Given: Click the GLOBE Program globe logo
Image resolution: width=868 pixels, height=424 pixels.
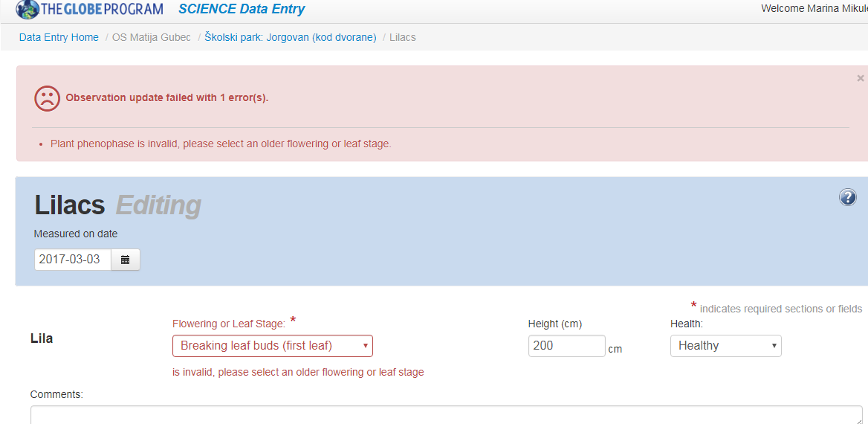Looking at the screenshot, I should pyautogui.click(x=28, y=10).
